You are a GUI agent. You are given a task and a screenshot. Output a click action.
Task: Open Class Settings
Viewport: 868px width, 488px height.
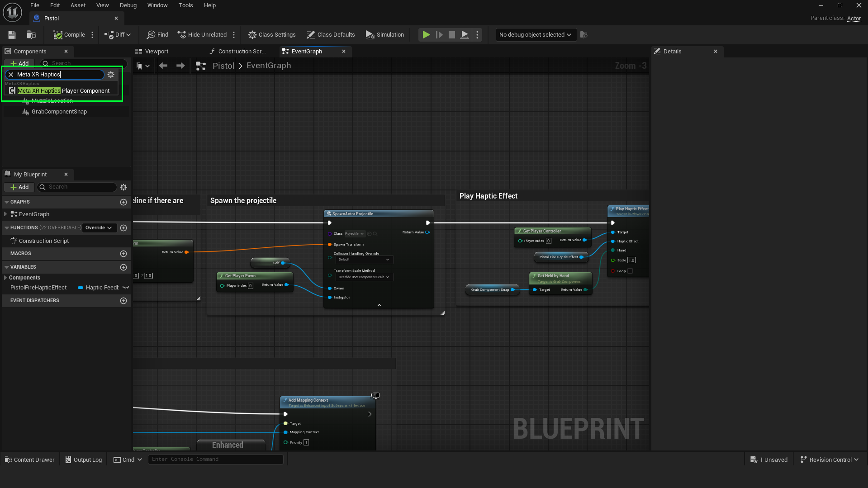(272, 35)
